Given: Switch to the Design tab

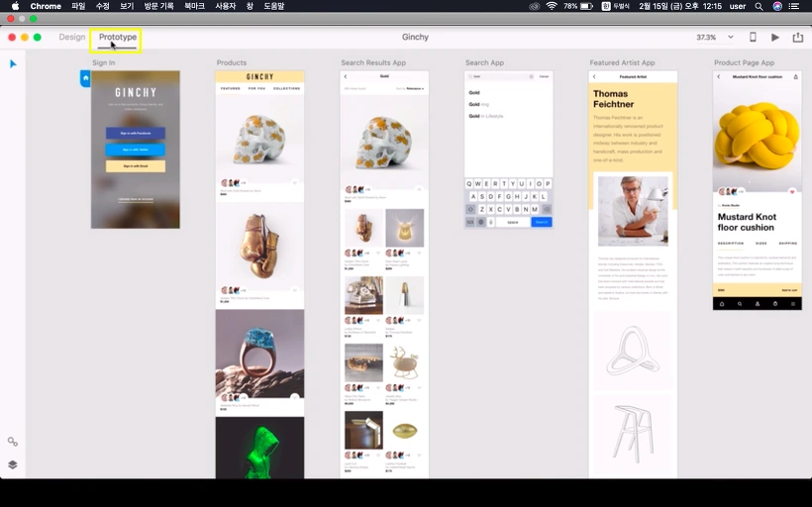Looking at the screenshot, I should [72, 38].
